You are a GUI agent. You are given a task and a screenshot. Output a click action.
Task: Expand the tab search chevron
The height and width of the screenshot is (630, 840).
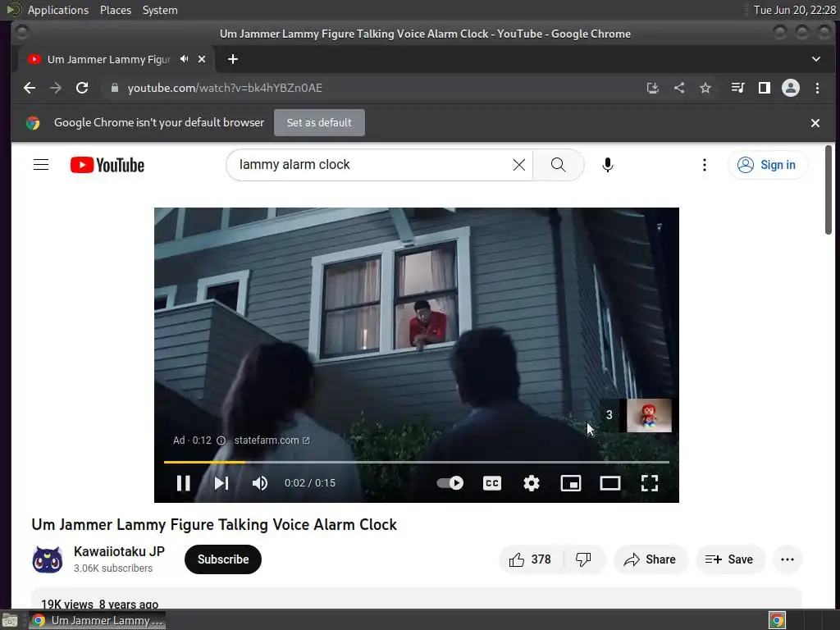(816, 59)
